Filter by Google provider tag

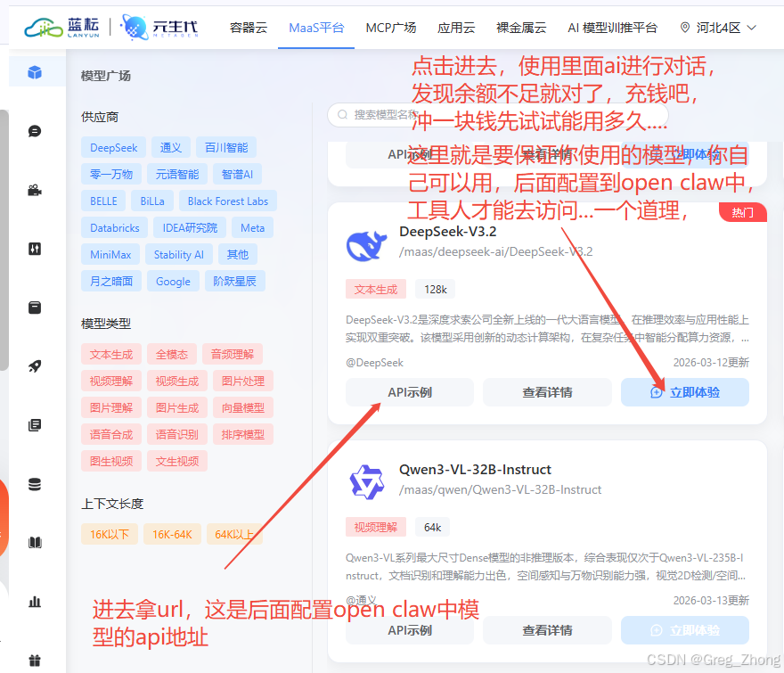click(173, 281)
